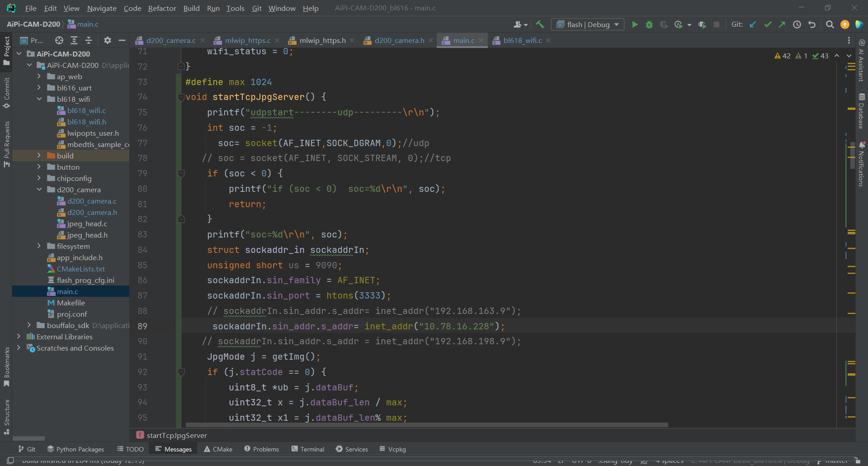Expand all in Project tree

(x=74, y=40)
